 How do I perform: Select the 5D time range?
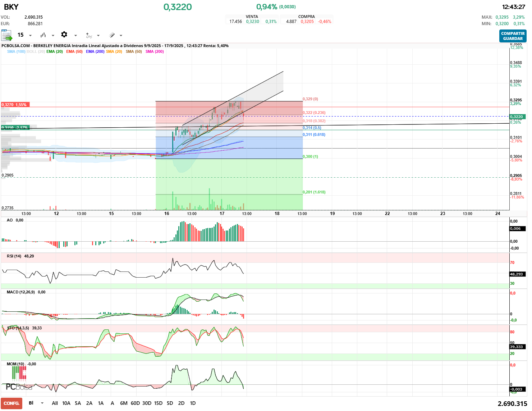[x=170, y=403]
